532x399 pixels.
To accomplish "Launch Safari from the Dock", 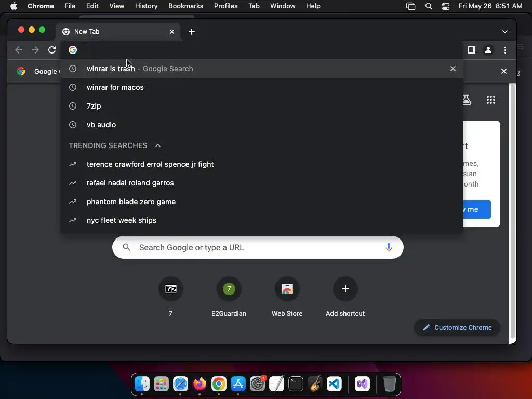I will point(180,384).
